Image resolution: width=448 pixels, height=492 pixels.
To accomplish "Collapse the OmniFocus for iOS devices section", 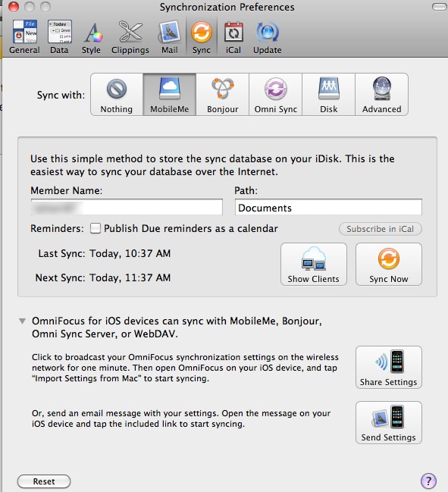I will (22, 321).
